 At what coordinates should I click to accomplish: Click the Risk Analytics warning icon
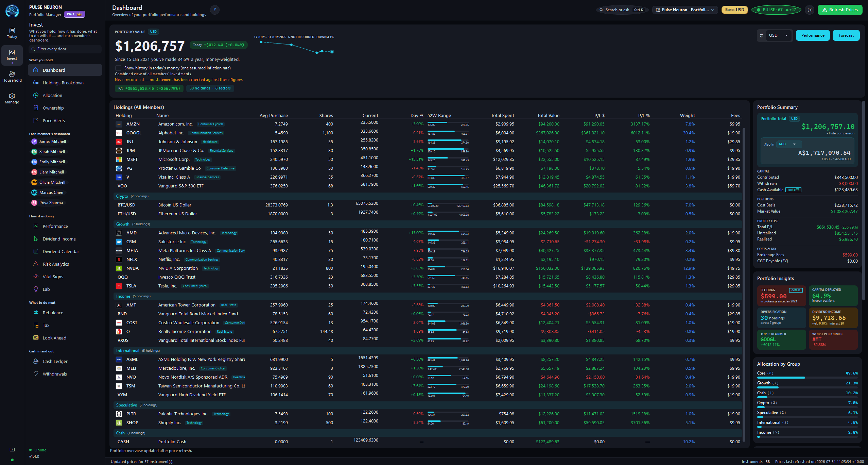point(36,264)
